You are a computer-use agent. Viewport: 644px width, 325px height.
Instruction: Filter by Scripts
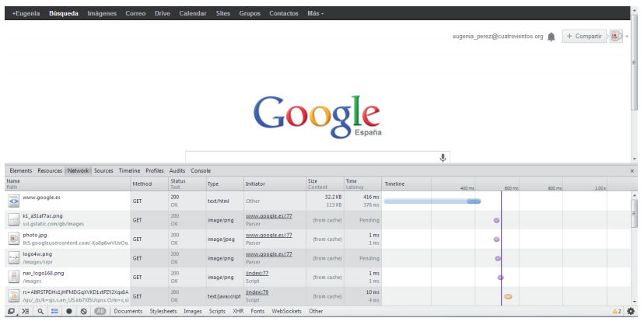point(217,312)
